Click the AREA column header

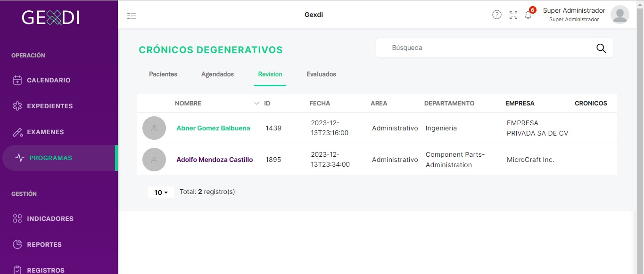tap(379, 103)
